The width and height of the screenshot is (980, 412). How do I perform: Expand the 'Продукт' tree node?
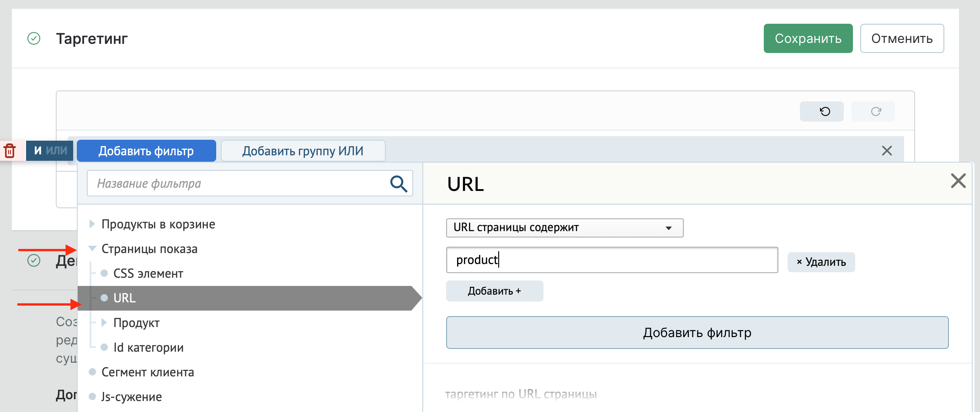104,323
